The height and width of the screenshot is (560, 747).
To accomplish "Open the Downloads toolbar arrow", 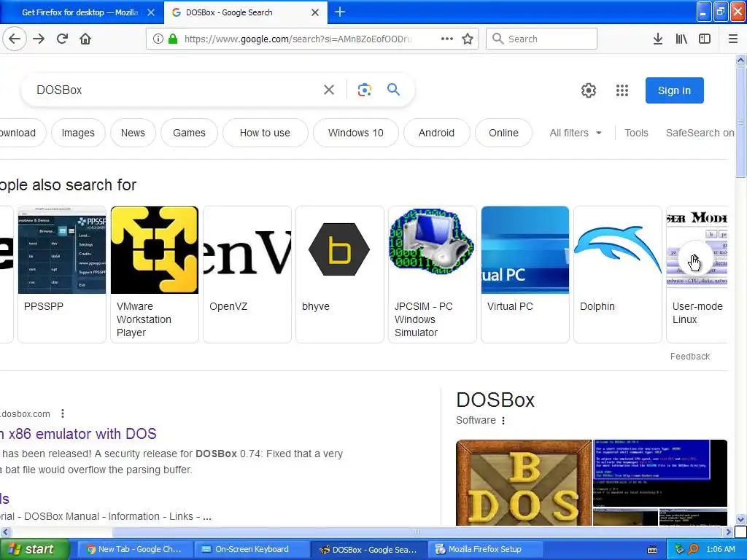I will click(658, 39).
